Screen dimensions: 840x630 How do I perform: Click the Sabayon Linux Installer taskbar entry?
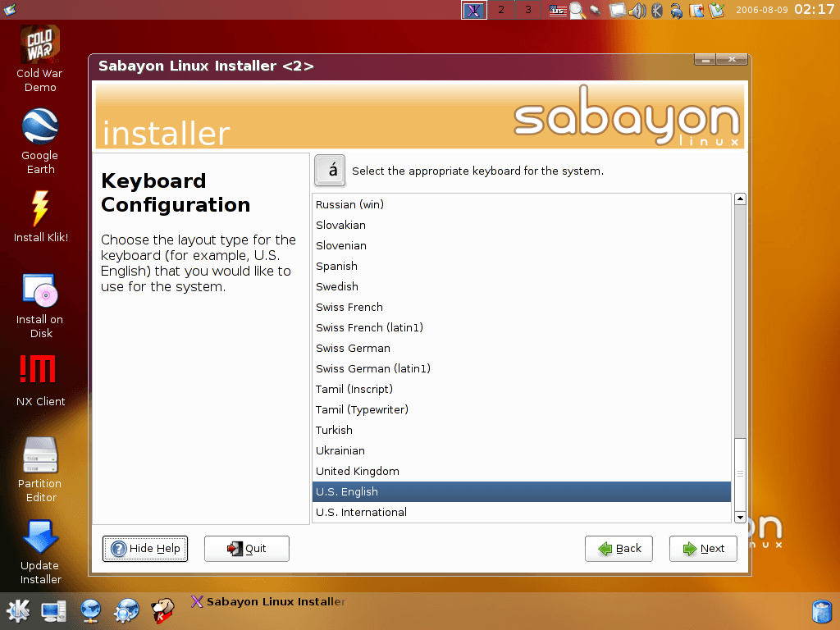[x=268, y=601]
